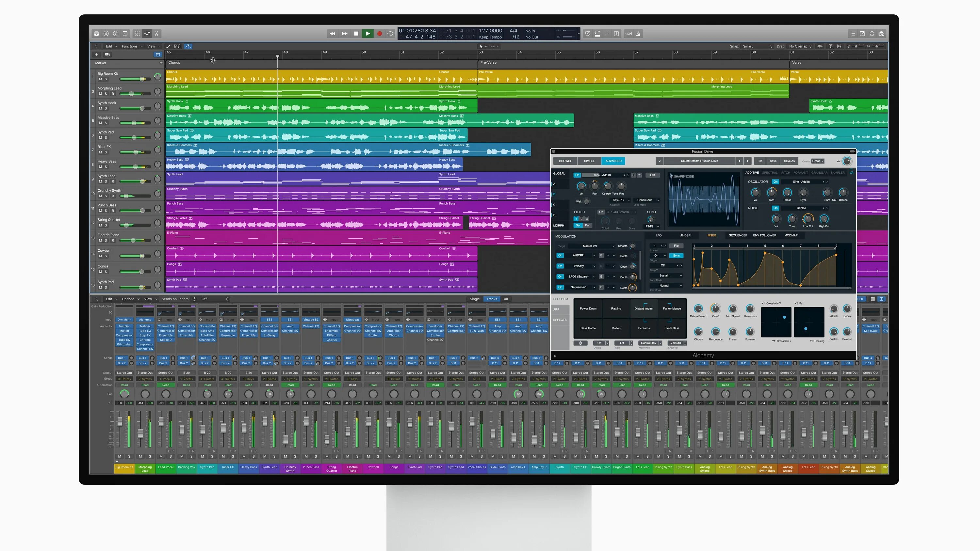Click Save As in Alchemy
980x551 pixels.
click(789, 161)
